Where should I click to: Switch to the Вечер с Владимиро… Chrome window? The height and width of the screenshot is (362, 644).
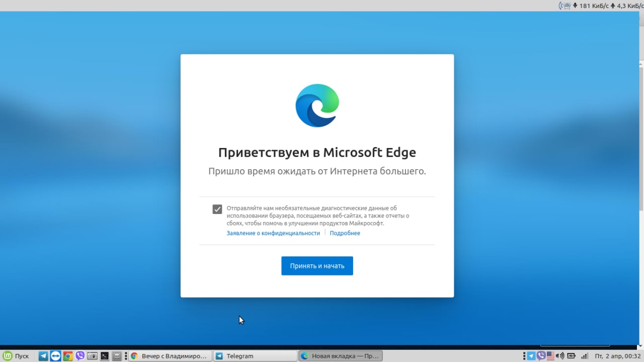coord(170,356)
